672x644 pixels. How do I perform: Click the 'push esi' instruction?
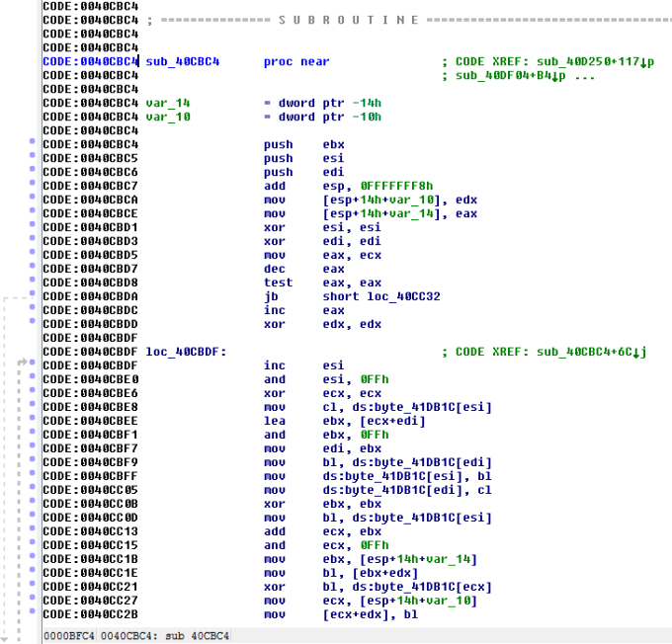click(x=303, y=159)
